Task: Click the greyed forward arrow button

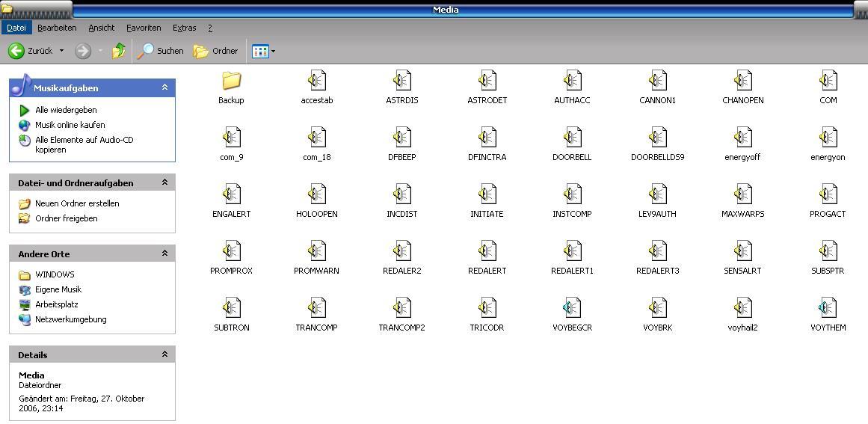Action: 83,51
